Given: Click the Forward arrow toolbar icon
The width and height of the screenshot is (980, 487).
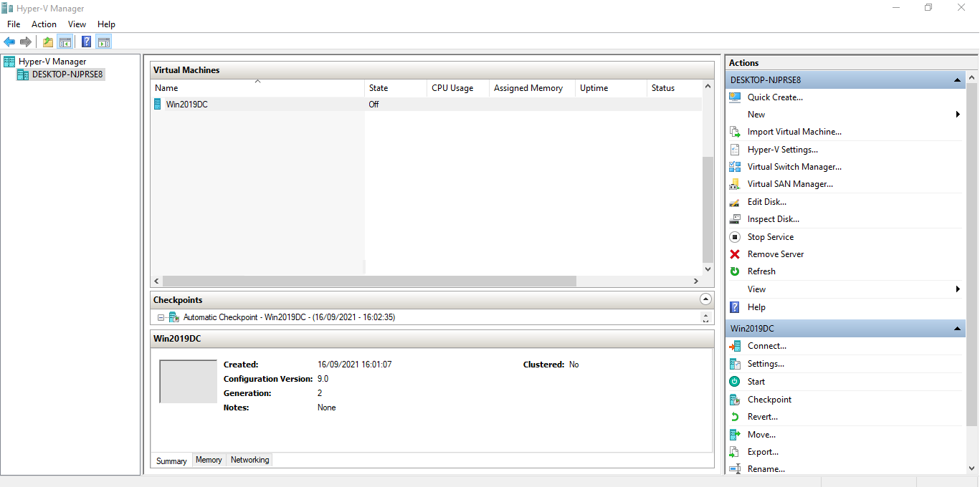Looking at the screenshot, I should pos(26,42).
